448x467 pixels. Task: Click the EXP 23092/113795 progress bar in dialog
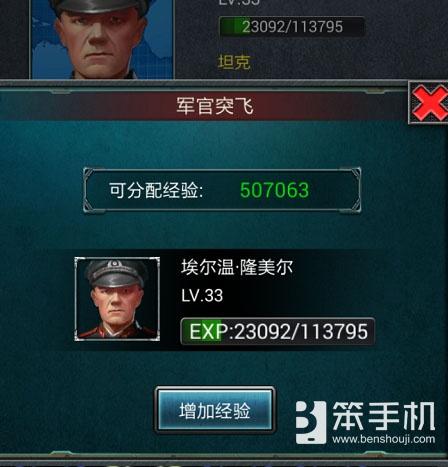[278, 332]
